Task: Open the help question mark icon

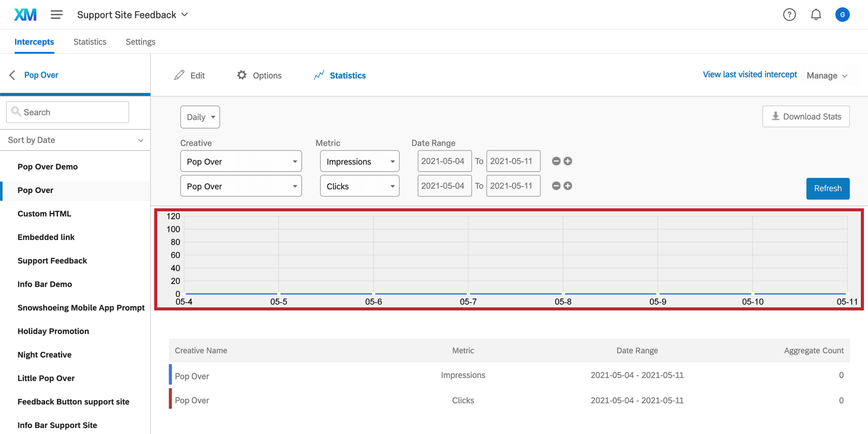Action: click(789, 15)
